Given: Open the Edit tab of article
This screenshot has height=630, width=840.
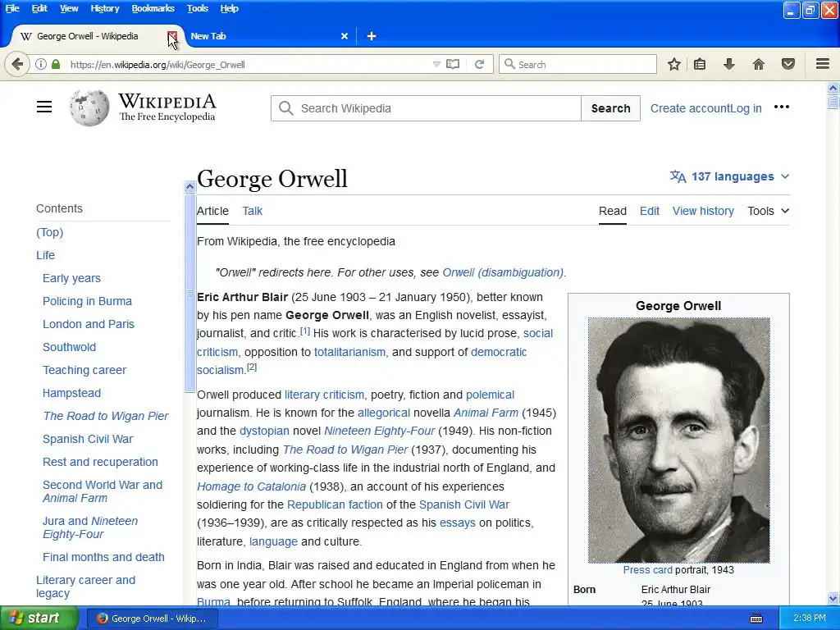Looking at the screenshot, I should [650, 211].
